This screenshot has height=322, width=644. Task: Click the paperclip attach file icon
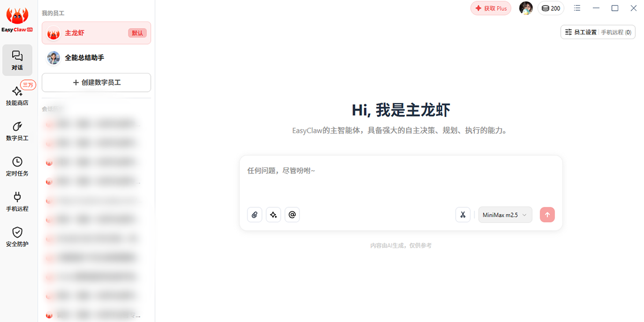pos(255,215)
